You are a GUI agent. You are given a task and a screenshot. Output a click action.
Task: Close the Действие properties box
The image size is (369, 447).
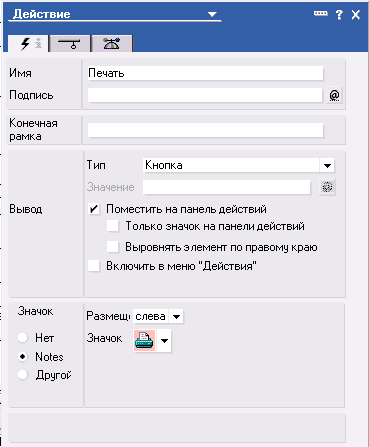coord(356,15)
